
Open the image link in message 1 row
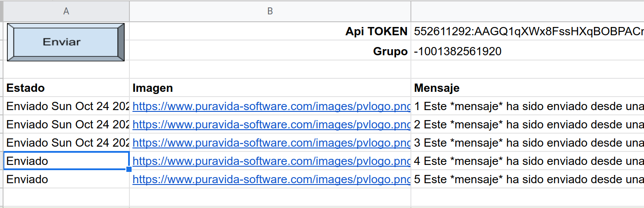[x=271, y=106]
